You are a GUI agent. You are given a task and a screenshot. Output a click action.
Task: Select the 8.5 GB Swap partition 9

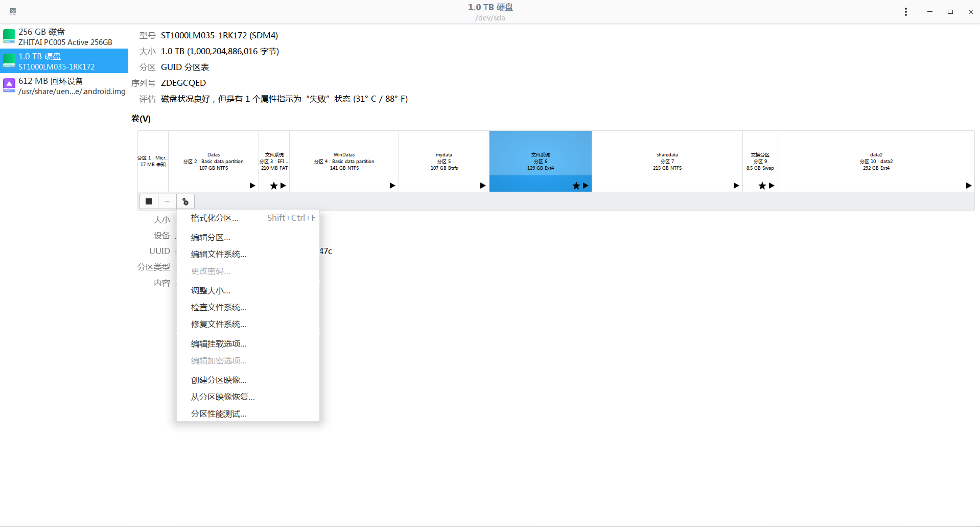[x=760, y=162]
